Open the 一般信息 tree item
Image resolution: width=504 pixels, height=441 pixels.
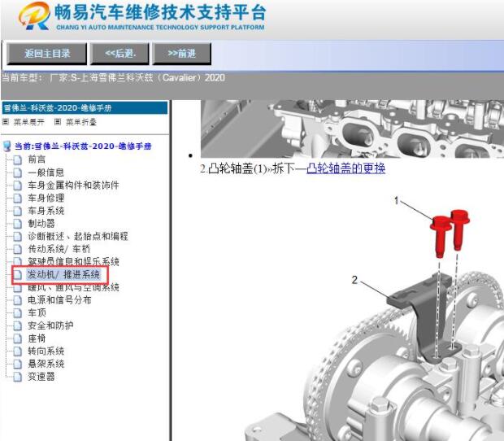click(x=46, y=172)
